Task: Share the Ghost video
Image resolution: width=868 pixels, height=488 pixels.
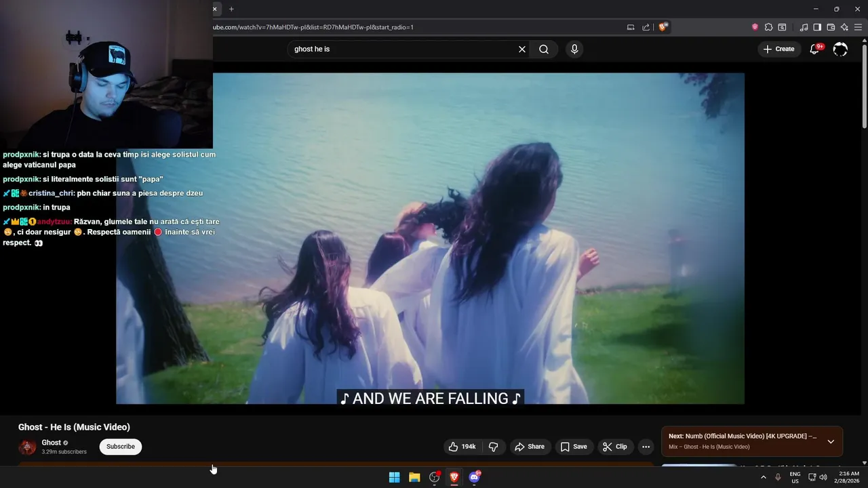Action: tap(530, 447)
